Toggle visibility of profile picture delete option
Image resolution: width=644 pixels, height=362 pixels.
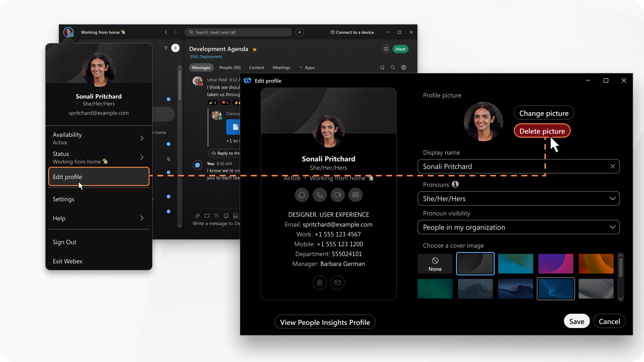[x=542, y=131]
